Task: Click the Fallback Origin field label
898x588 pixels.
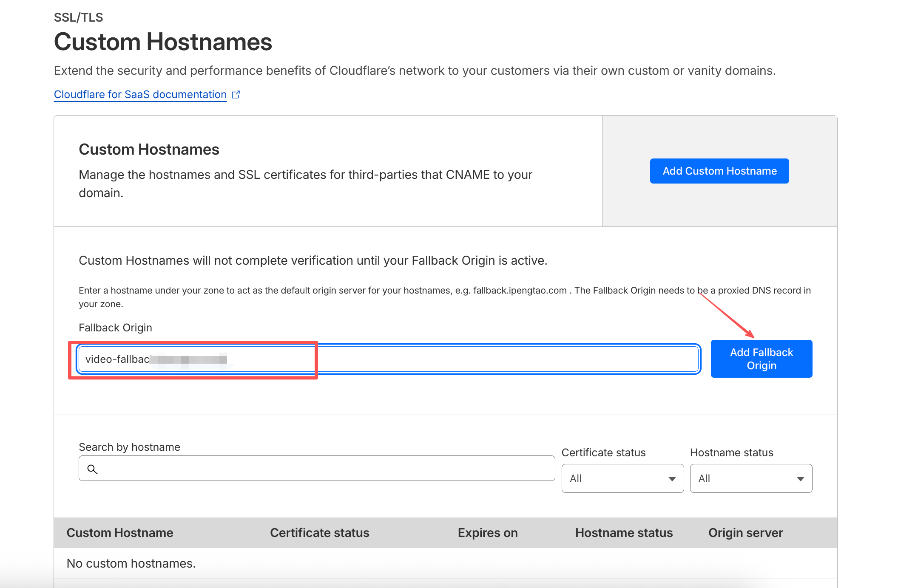Action: coord(115,328)
